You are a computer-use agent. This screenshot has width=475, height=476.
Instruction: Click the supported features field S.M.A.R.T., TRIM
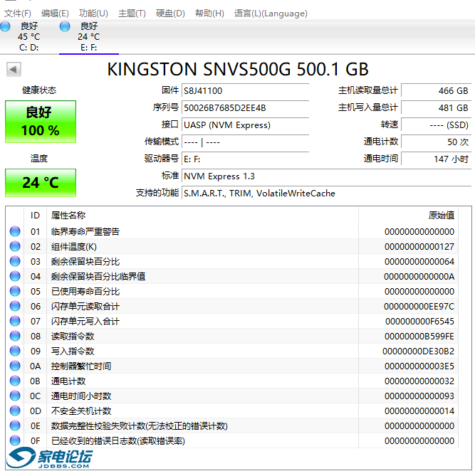coord(326,193)
